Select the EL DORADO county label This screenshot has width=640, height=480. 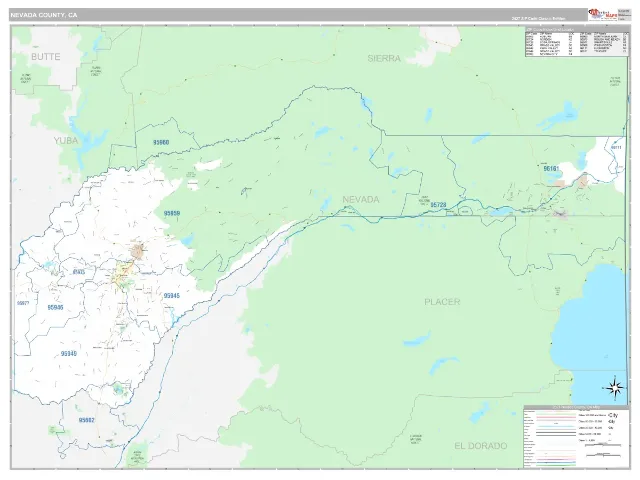(x=480, y=446)
